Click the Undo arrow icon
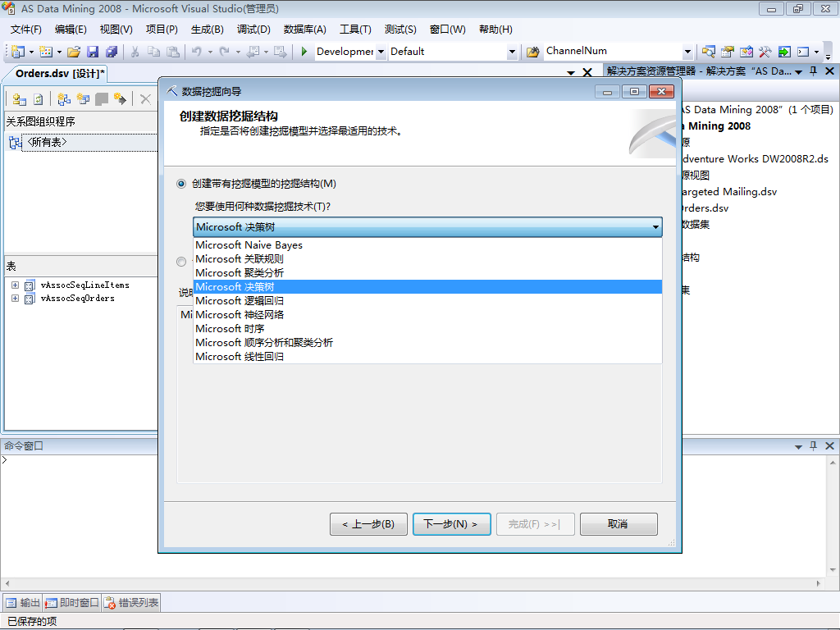The height and width of the screenshot is (630, 840). pyautogui.click(x=197, y=52)
